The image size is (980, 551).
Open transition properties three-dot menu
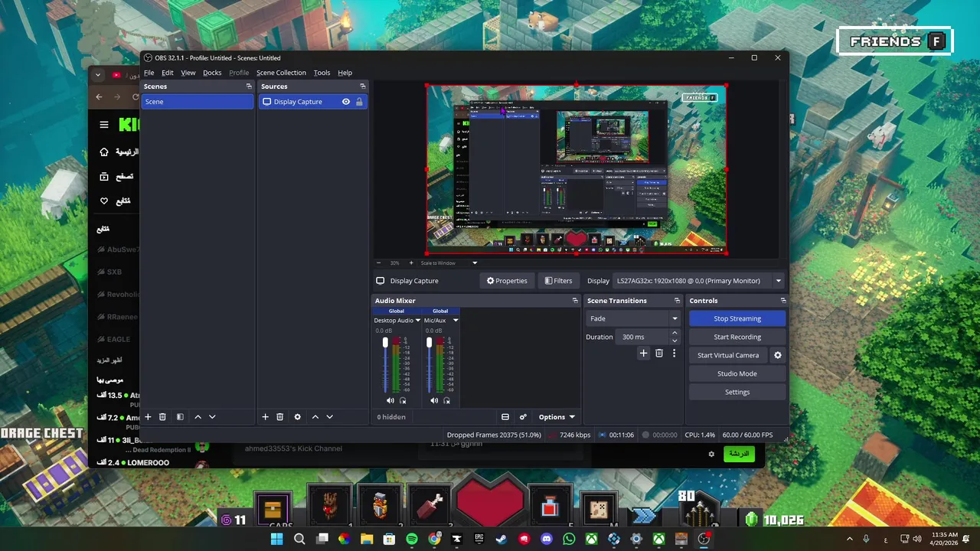pos(674,354)
